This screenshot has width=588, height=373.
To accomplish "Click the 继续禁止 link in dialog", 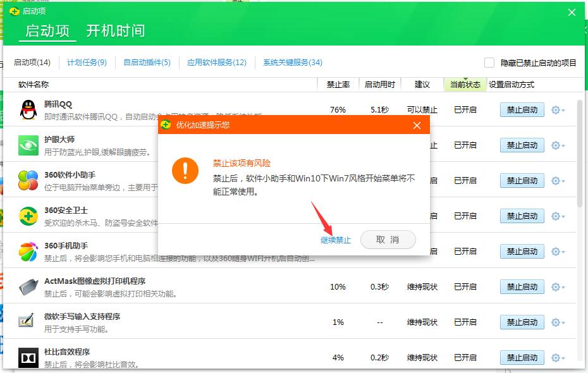I will 336,240.
